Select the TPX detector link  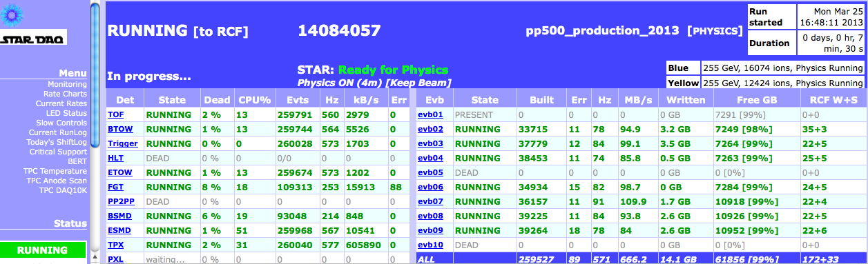tap(115, 244)
